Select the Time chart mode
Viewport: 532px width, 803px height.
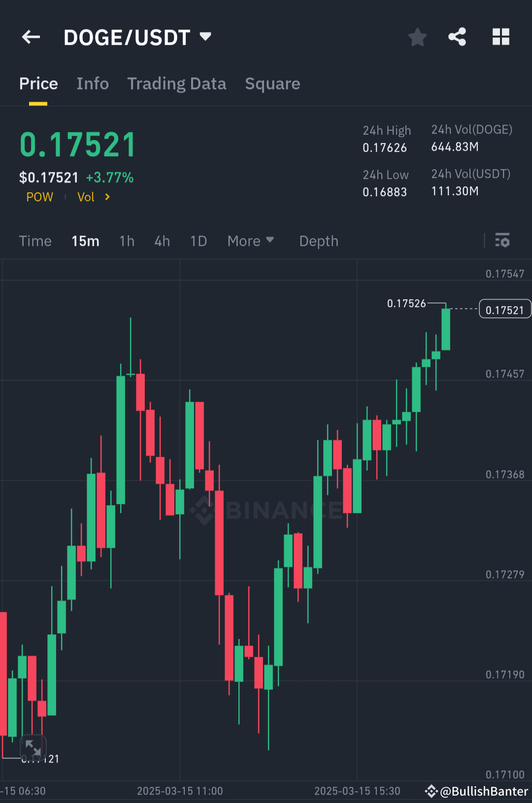pyautogui.click(x=35, y=241)
